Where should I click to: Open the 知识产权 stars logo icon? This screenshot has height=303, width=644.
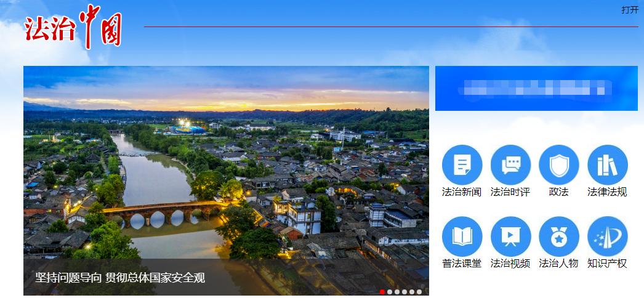click(608, 236)
